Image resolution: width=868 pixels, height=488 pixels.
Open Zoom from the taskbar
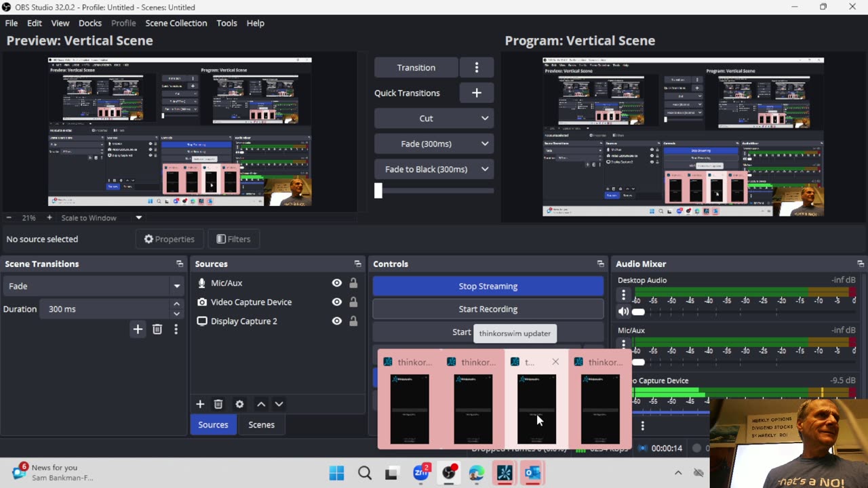point(421,473)
